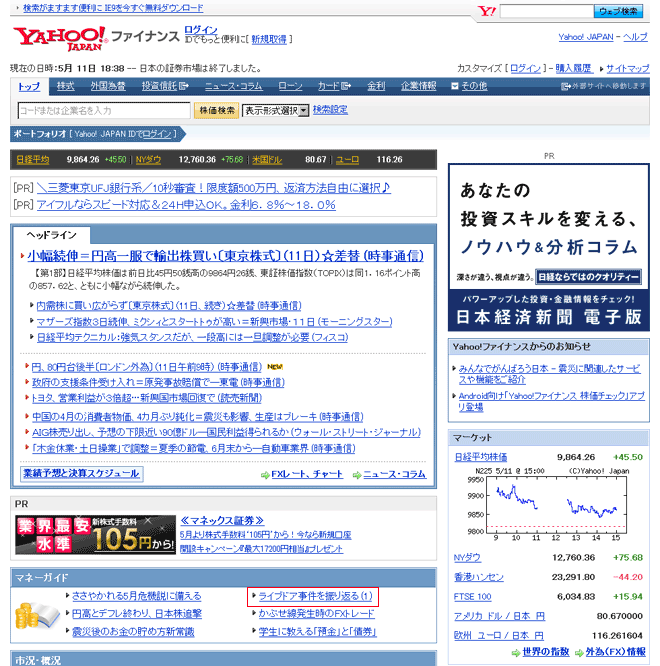Click the 日経ならではのクオリティー ad button
The height and width of the screenshot is (666, 660).
[588, 276]
